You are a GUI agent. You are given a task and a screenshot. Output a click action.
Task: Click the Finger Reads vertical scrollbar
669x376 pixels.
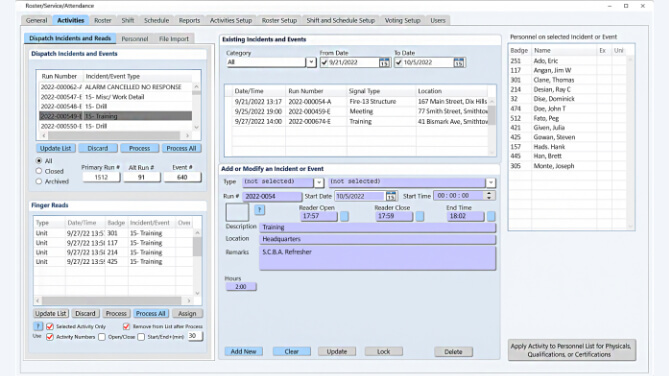click(x=197, y=262)
